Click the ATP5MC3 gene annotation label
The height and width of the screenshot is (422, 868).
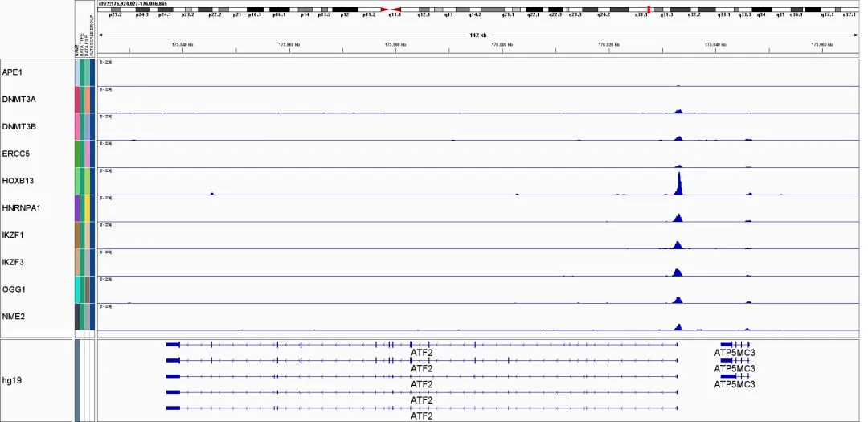[735, 352]
